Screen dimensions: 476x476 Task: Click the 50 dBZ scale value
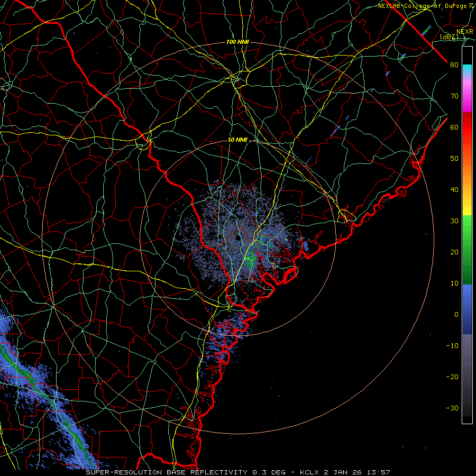[454, 159]
